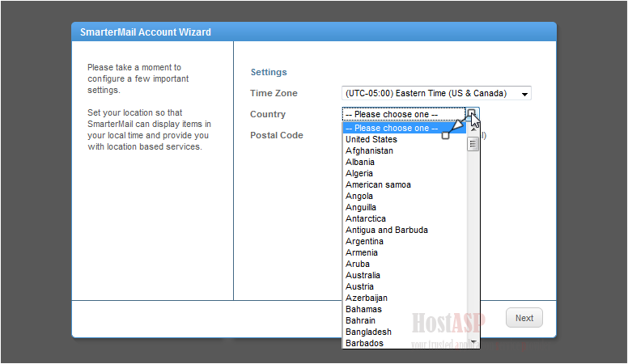Screen dimensions: 628x364
Task: Click the Next button
Action: (x=524, y=318)
